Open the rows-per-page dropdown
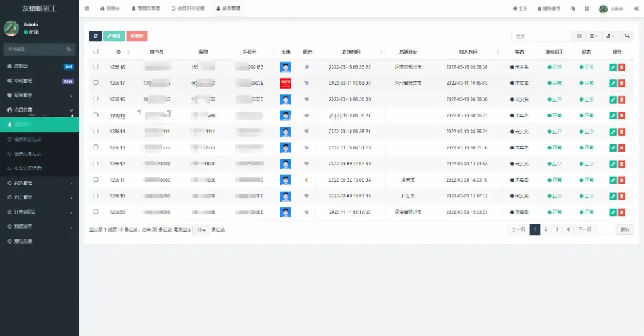 [x=202, y=229]
